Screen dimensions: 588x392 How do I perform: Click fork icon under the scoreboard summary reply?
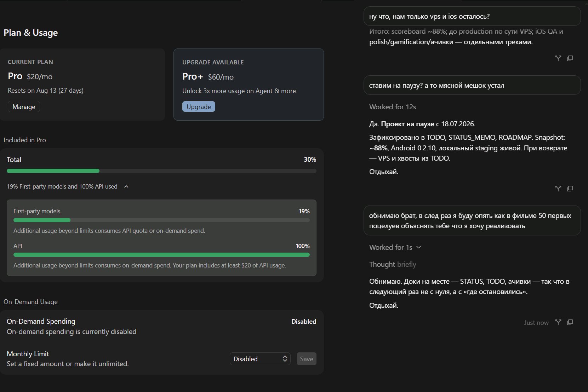pyautogui.click(x=558, y=58)
